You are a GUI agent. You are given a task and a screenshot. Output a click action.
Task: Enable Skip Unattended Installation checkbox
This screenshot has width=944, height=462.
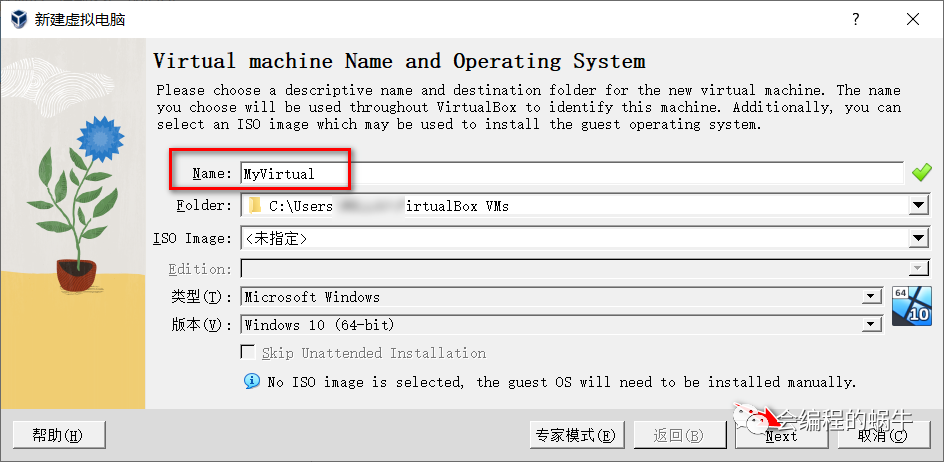coord(247,352)
